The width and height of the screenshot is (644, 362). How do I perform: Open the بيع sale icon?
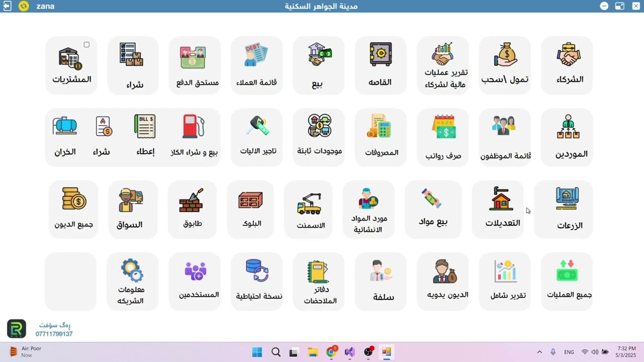[319, 54]
